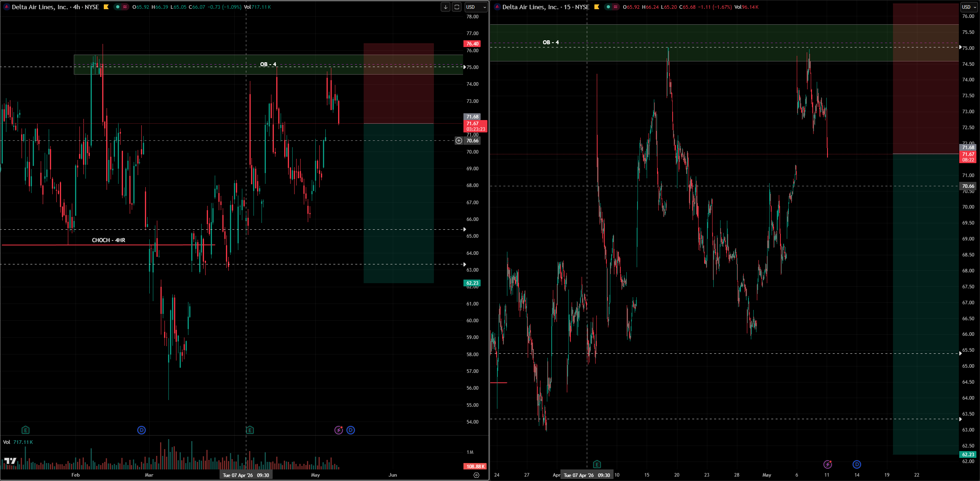
Task: Open the USD currency dropdown on 4h chart
Action: click(476, 7)
